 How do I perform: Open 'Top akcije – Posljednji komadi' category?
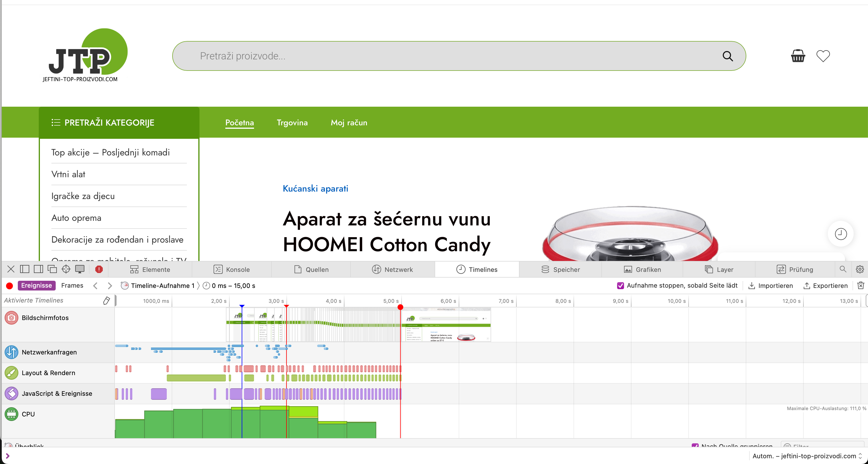(111, 152)
